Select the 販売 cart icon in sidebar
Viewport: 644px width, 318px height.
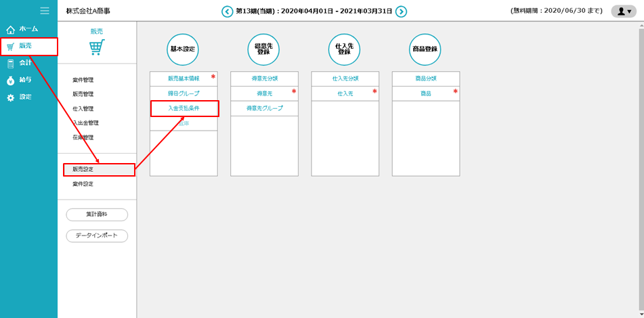pyautogui.click(x=10, y=47)
